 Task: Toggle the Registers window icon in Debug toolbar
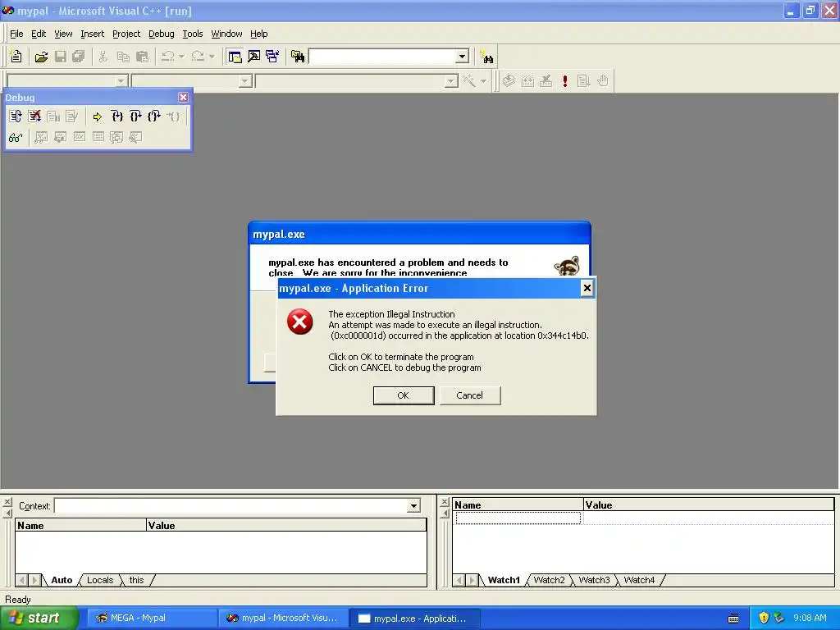[x=80, y=137]
